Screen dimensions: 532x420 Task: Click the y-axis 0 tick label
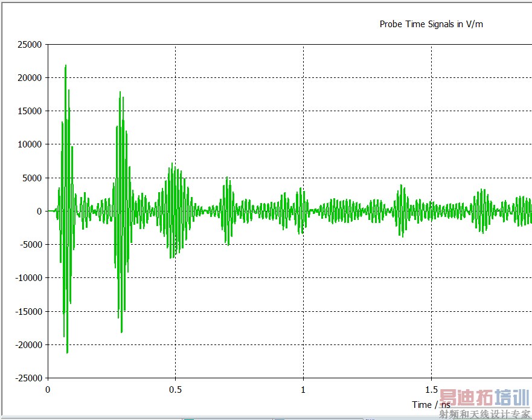click(39, 211)
